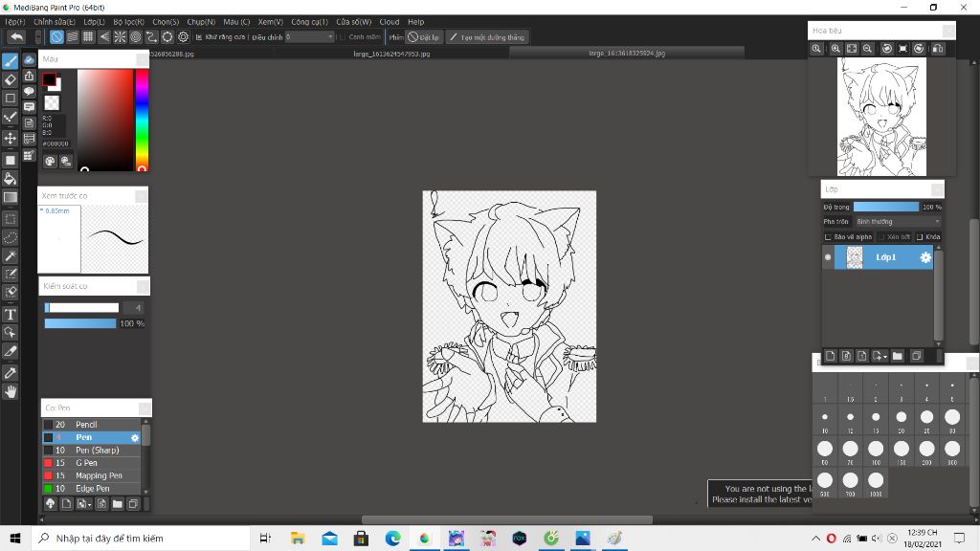This screenshot has height=551, width=980.
Task: Open the Lớp(L) menu
Action: coord(95,22)
